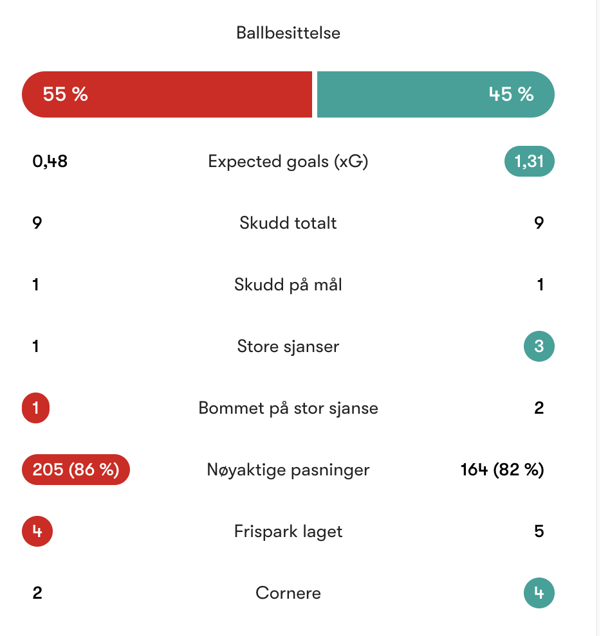Select the red 4 free kicks badge
The width and height of the screenshot is (600, 636).
37,531
